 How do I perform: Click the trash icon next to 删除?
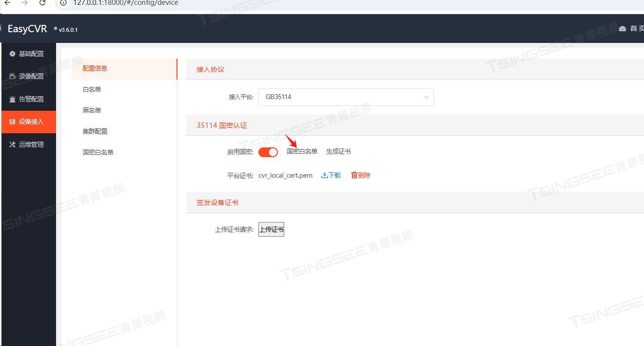[x=354, y=175]
